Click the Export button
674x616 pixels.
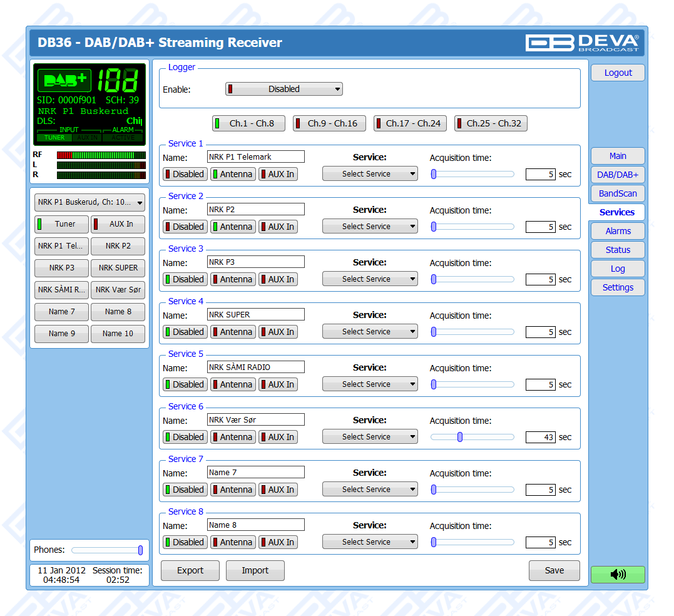point(190,570)
